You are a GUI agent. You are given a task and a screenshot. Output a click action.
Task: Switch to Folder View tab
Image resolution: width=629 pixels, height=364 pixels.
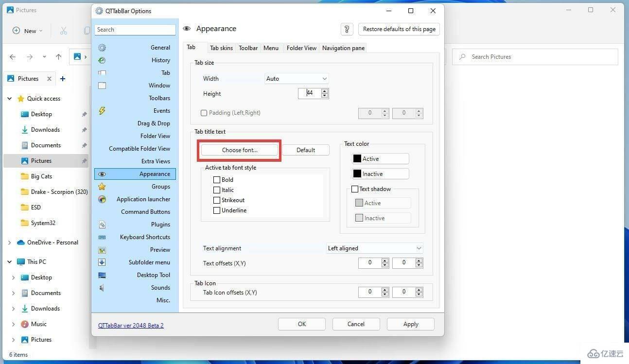tap(301, 48)
